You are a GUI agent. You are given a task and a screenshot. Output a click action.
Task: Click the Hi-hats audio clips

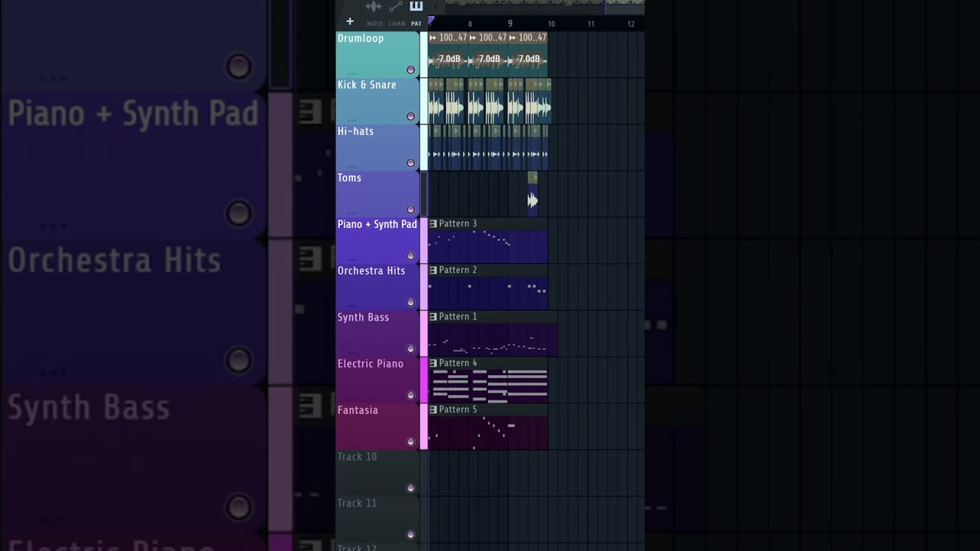488,148
